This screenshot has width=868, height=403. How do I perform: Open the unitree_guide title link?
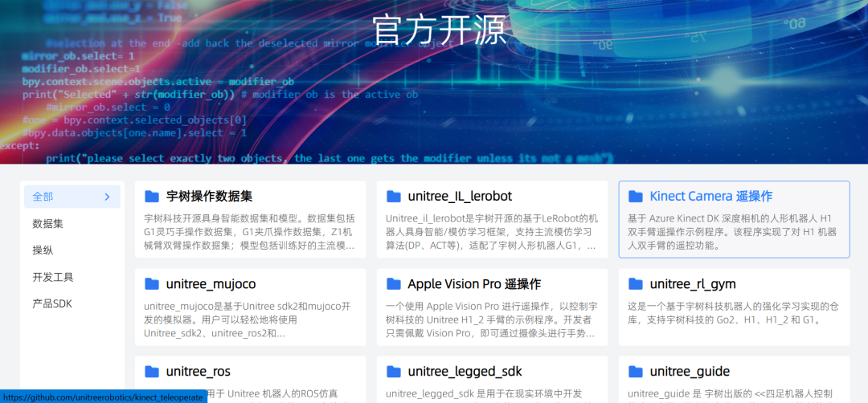[690, 372]
